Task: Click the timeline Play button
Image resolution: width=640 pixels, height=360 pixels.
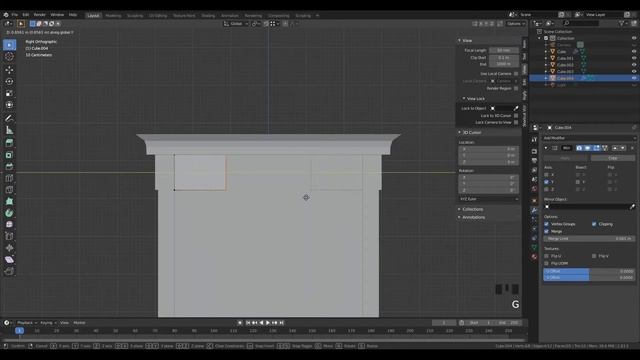Action: 268,323
